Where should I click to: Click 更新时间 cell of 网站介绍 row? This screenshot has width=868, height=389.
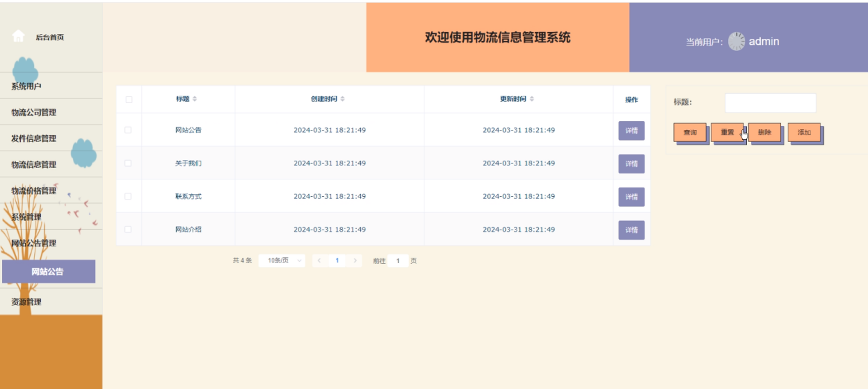tap(519, 230)
